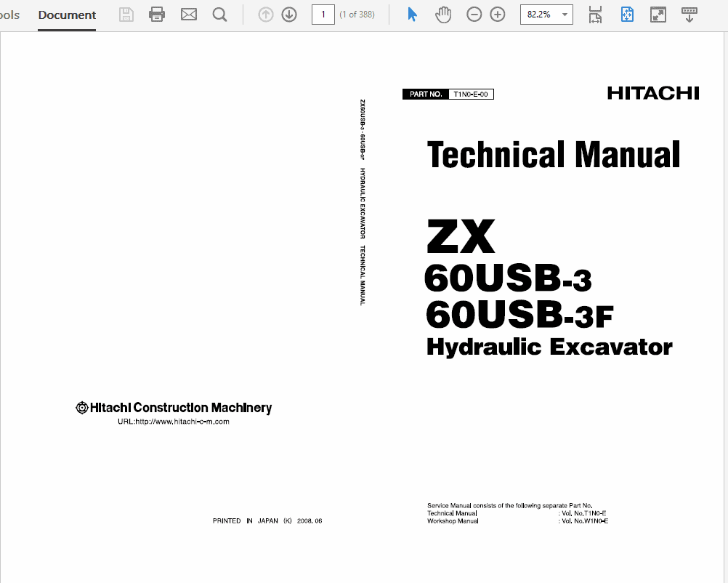
Task: Enter full screen reading mode
Action: pyautogui.click(x=658, y=14)
